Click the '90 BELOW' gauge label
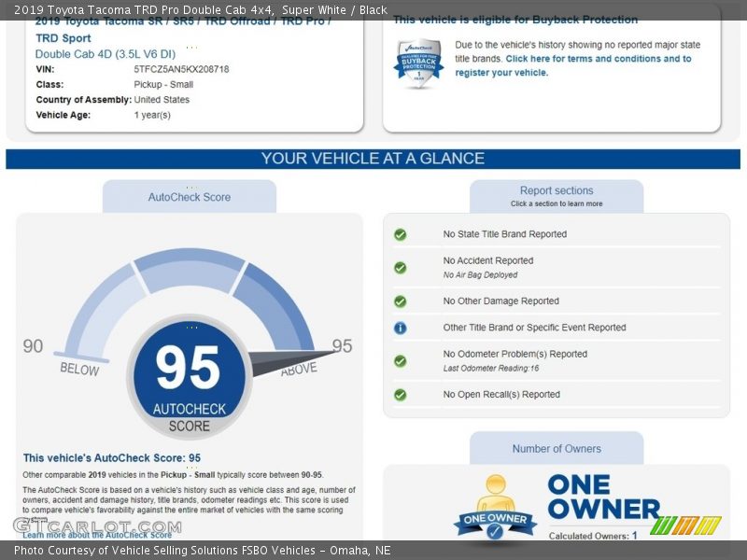The width and height of the screenshot is (747, 560). pos(61,357)
